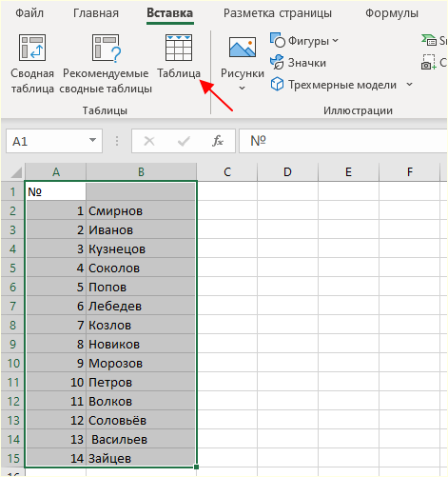Open the Фигуры shapes gallery
The height and width of the screenshot is (477, 448).
point(303,41)
